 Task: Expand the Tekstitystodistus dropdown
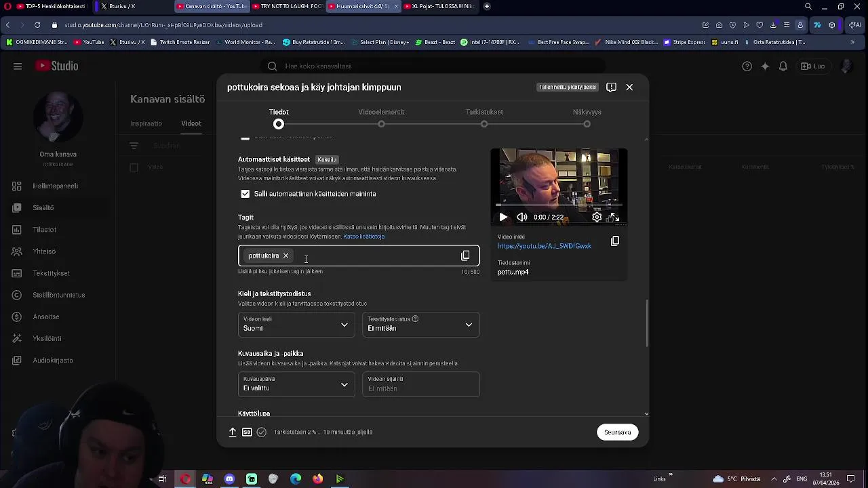[x=420, y=325]
